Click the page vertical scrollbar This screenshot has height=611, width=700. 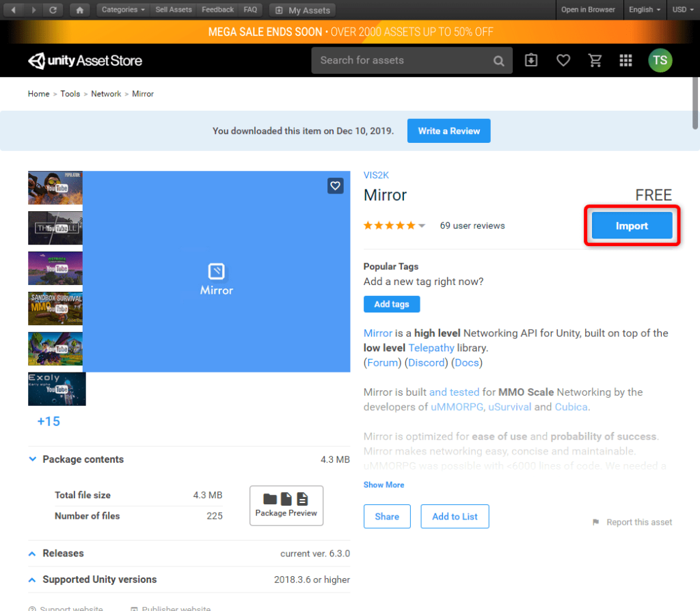pyautogui.click(x=695, y=104)
